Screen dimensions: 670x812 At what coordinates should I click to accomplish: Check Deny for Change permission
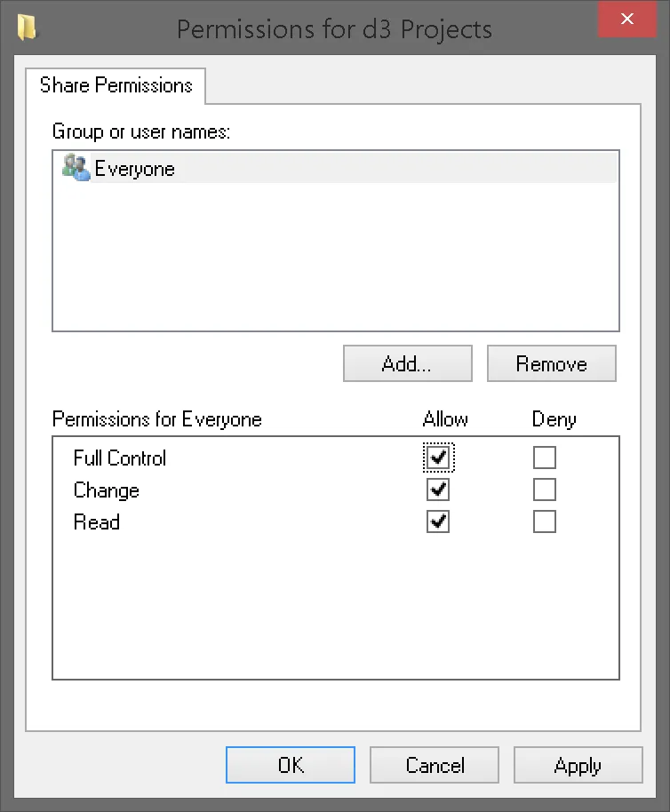pos(545,490)
